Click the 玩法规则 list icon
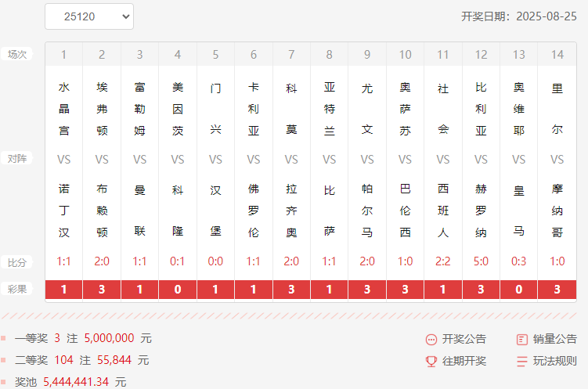The width and height of the screenshot is (588, 389). tap(522, 362)
